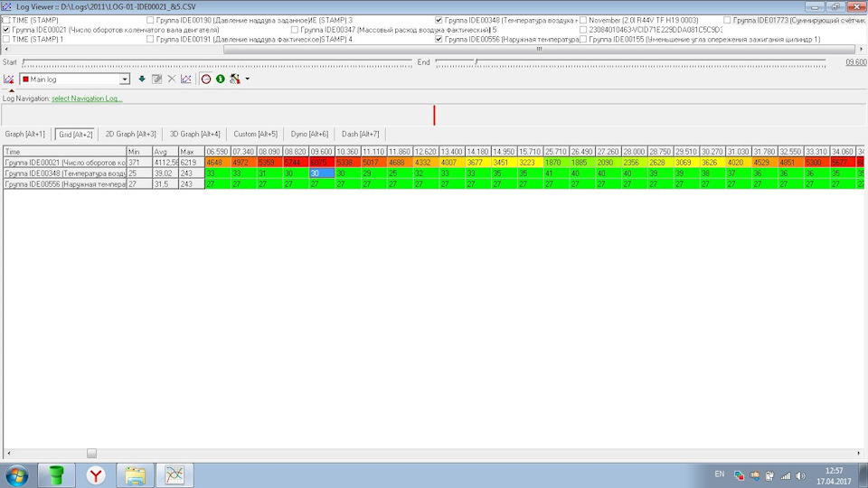
Task: Click the 25.710 time column header
Action: (x=556, y=152)
